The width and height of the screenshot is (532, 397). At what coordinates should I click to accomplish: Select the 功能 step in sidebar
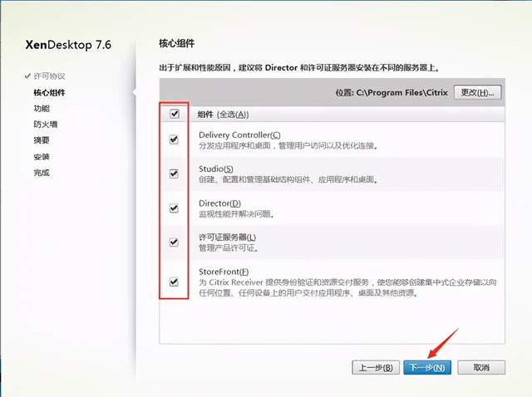(x=42, y=109)
